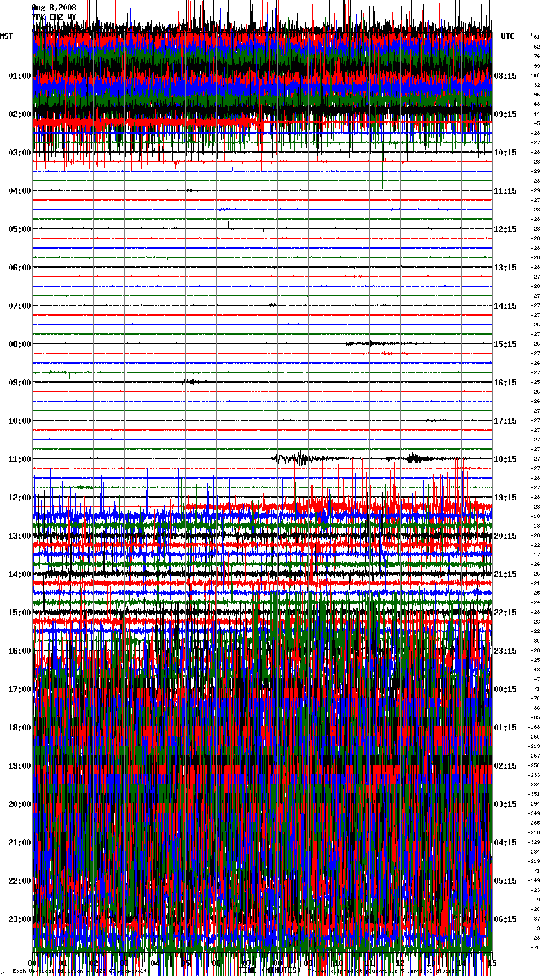Click the DC offset value -351
The height and width of the screenshot is (980, 543).
point(533,794)
